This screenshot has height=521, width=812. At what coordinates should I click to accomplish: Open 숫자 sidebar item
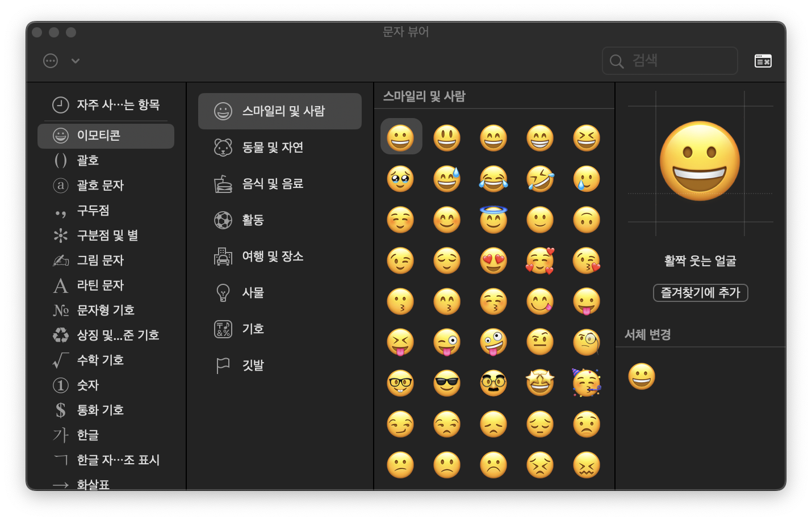click(x=106, y=385)
